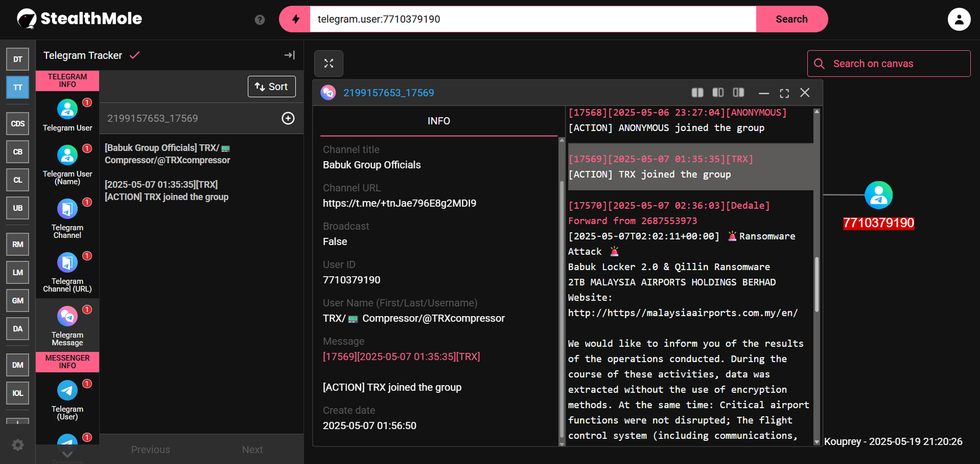The width and height of the screenshot is (980, 464).
Task: Open the IOL module in sidebar
Action: [x=18, y=394]
